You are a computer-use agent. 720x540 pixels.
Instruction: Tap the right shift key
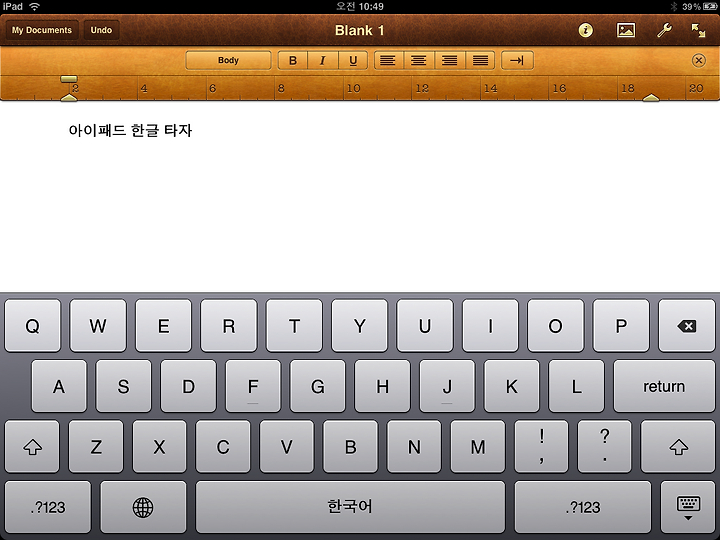point(678,446)
